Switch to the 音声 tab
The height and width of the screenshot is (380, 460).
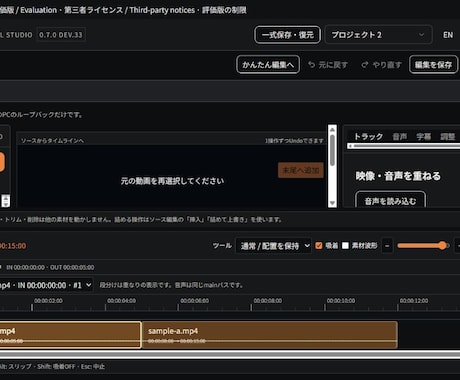pyautogui.click(x=400, y=136)
